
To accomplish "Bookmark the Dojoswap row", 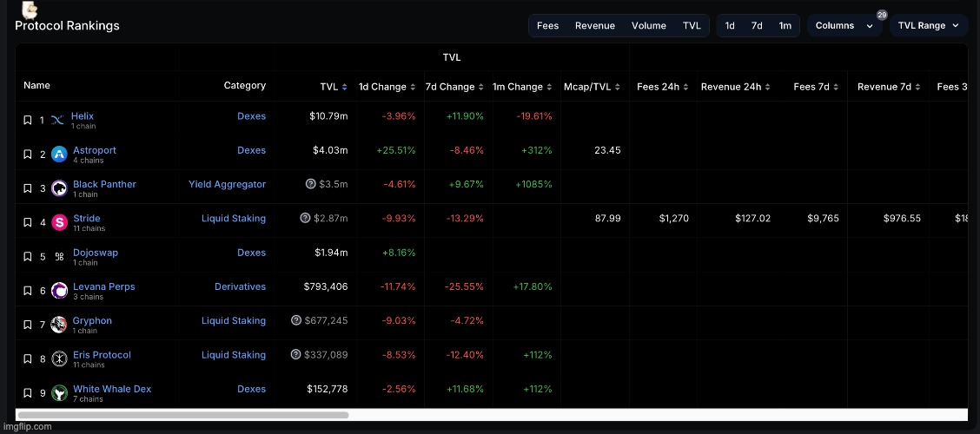I will point(28,256).
